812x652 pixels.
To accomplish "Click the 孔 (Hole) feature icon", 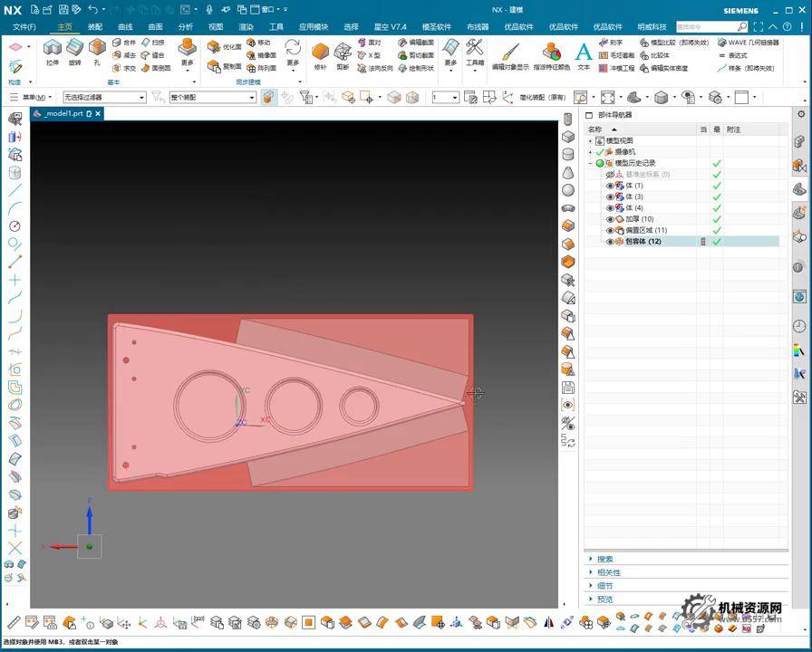I will (97, 51).
